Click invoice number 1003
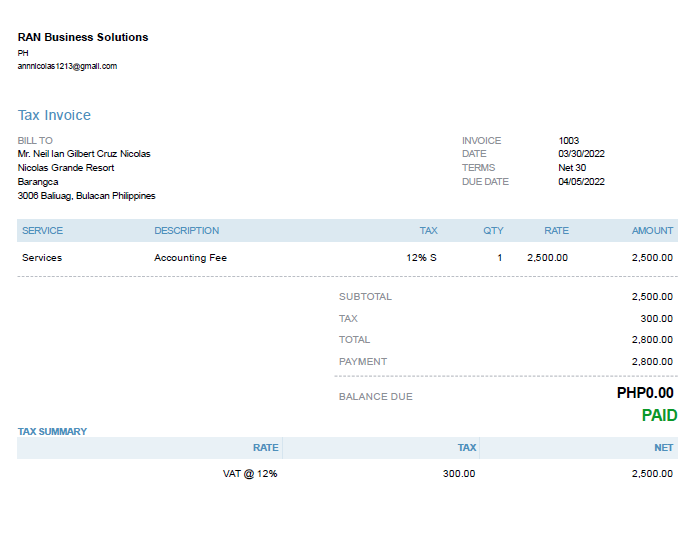 [568, 141]
